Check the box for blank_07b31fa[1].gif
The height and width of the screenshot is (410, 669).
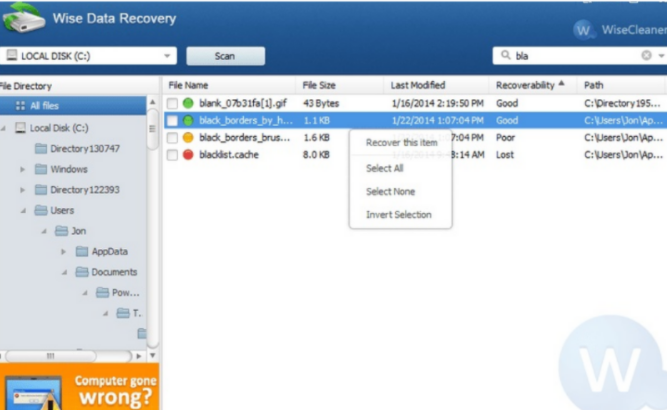pos(173,103)
